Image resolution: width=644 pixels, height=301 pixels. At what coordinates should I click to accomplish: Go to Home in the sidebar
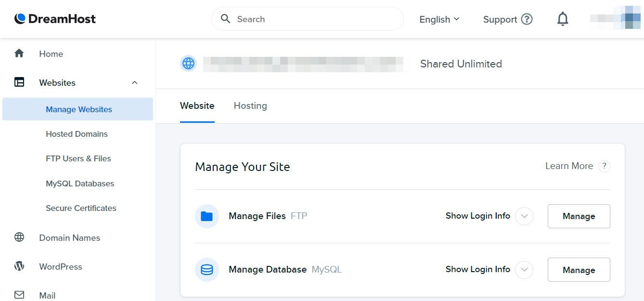click(51, 54)
